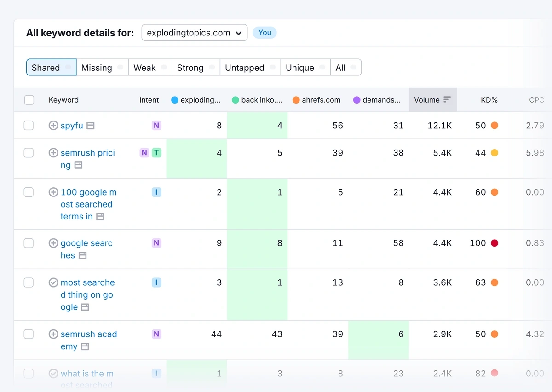Click the green backlinko... column header

pyautogui.click(x=257, y=100)
